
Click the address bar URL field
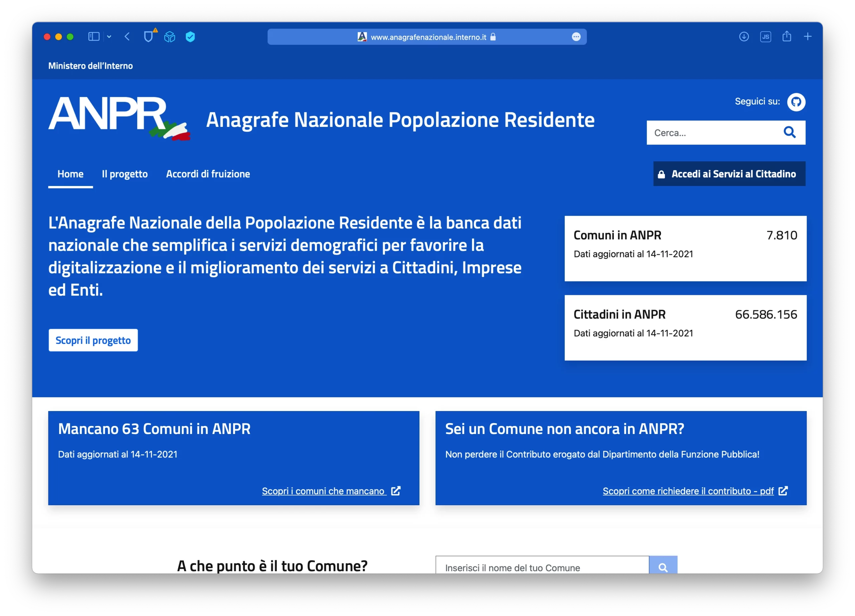coord(427,37)
